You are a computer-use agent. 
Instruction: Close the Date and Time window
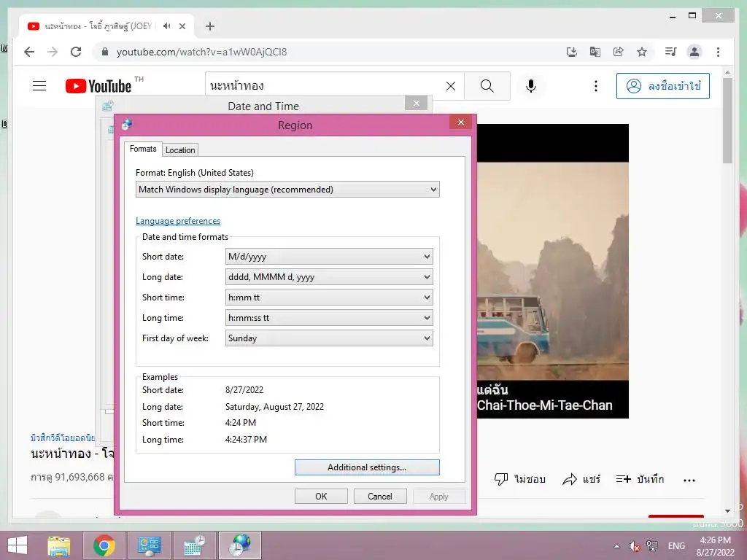click(416, 104)
